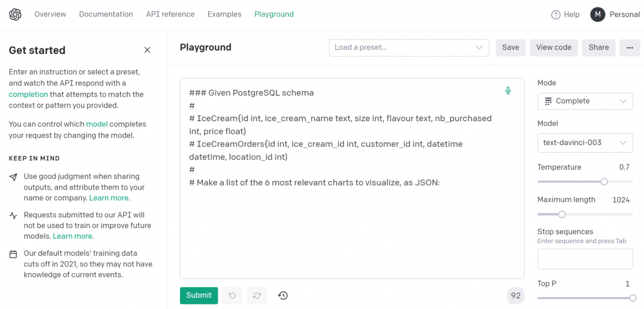Open the Mode dropdown showing Complete
Viewport: 644px width, 309px height.
point(585,101)
